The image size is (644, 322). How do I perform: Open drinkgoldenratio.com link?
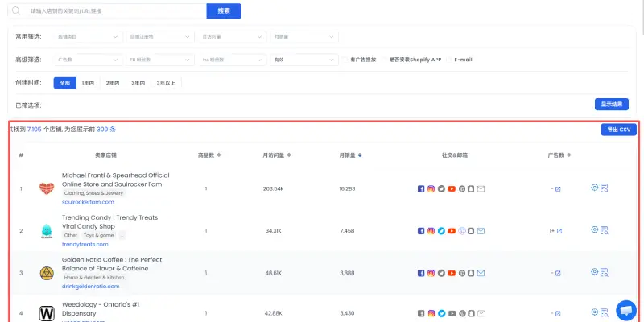click(x=91, y=287)
